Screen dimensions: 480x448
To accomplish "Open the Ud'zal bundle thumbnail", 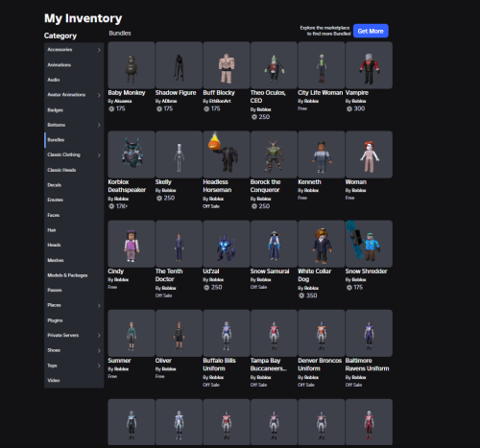I will [227, 244].
